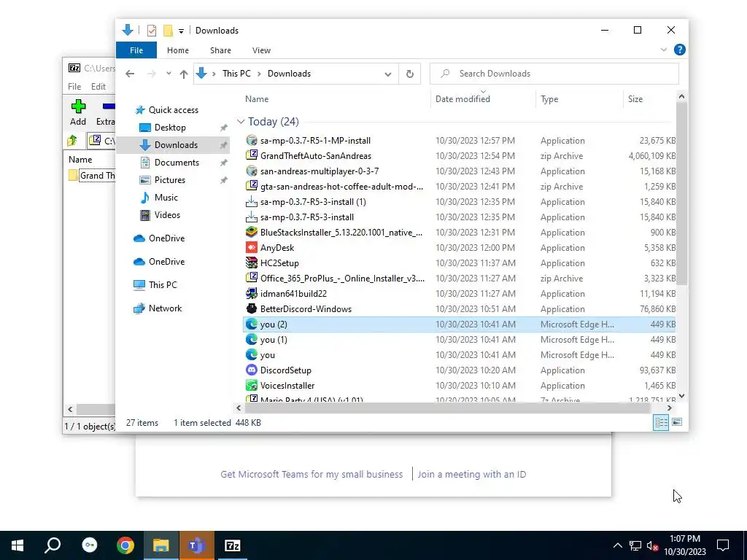Click the sa-mp-0.3.7-R5-1-MP-install file icon
747x560 pixels.
coord(252,141)
